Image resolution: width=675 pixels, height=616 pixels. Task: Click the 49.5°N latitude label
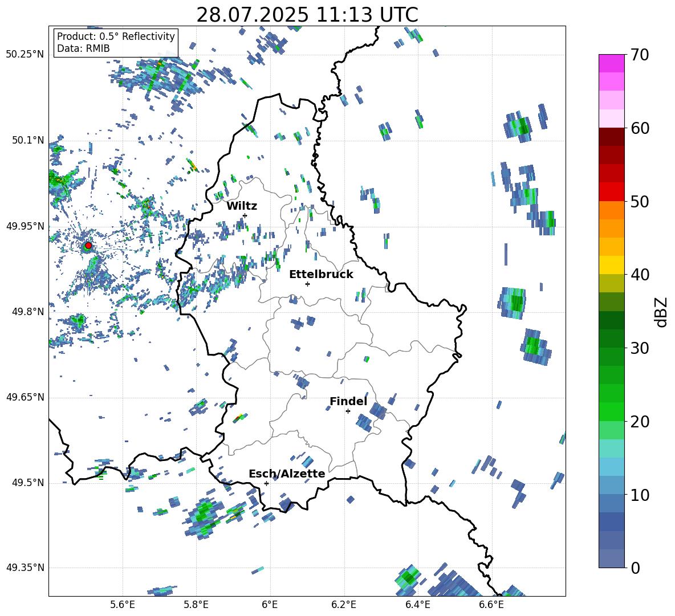point(27,483)
